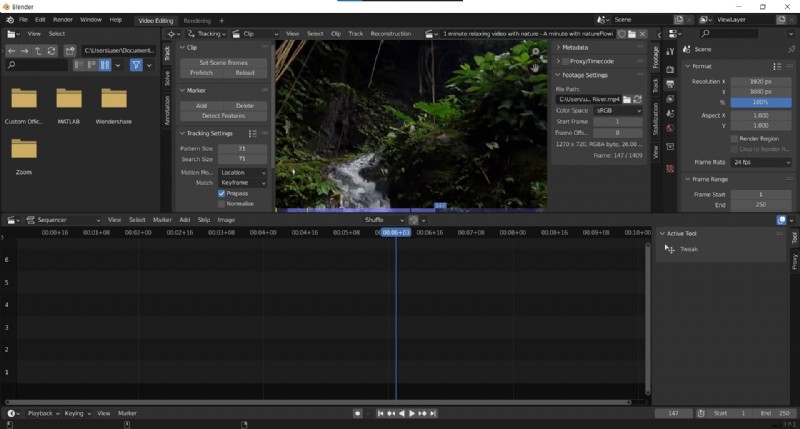
Task: Open the Tool properties tab icon
Action: coord(670,52)
